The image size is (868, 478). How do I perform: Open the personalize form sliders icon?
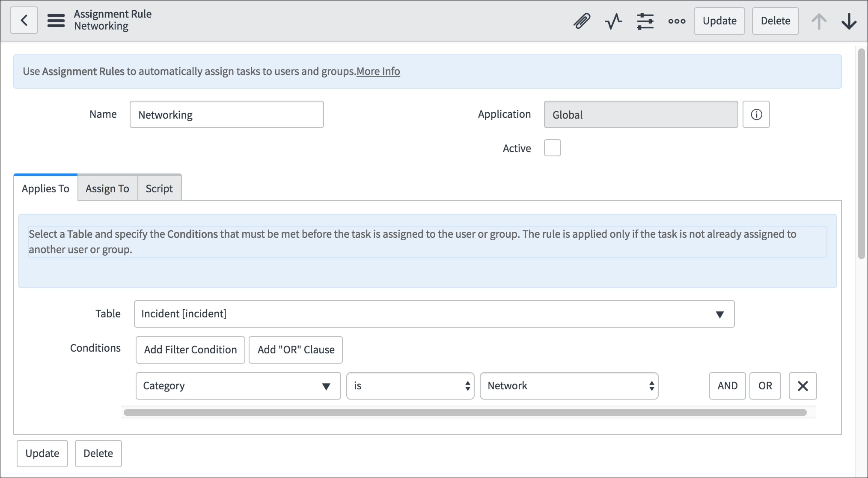click(x=645, y=20)
